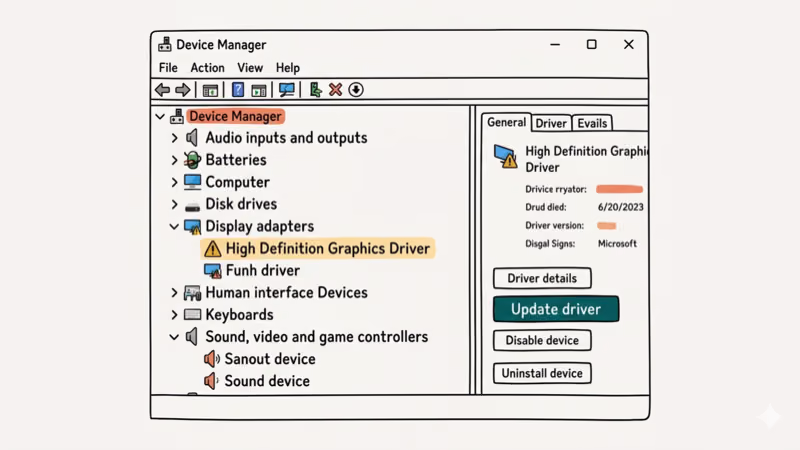Click the Microsoft signer value
This screenshot has width=800, height=450.
tap(617, 243)
